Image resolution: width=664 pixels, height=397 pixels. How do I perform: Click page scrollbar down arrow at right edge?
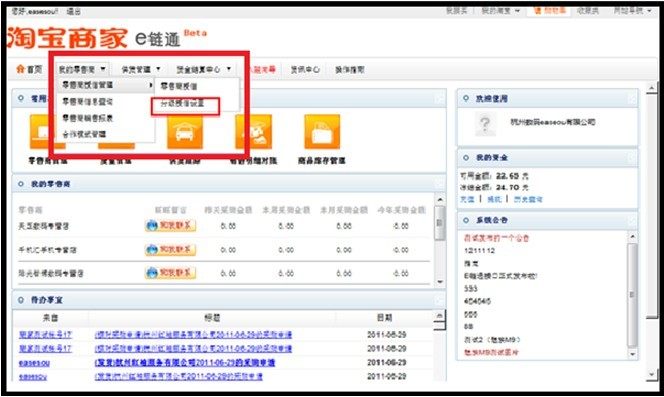click(x=652, y=374)
